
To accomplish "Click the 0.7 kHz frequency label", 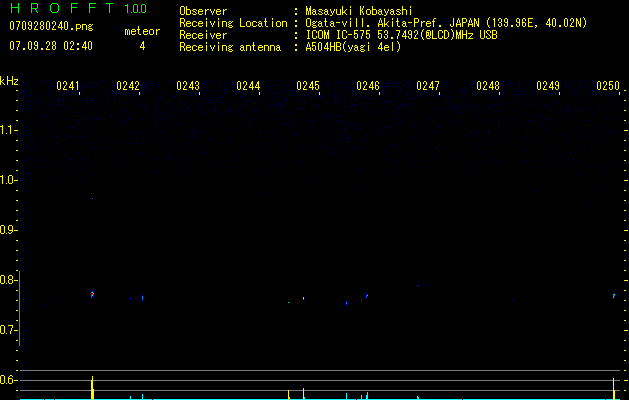I will pyautogui.click(x=7, y=330).
